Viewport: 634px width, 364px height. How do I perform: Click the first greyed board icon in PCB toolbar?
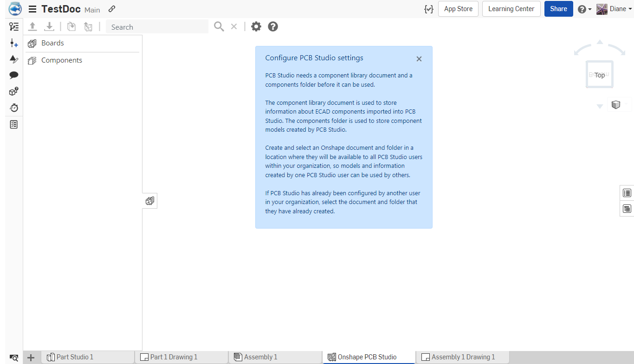pyautogui.click(x=71, y=26)
